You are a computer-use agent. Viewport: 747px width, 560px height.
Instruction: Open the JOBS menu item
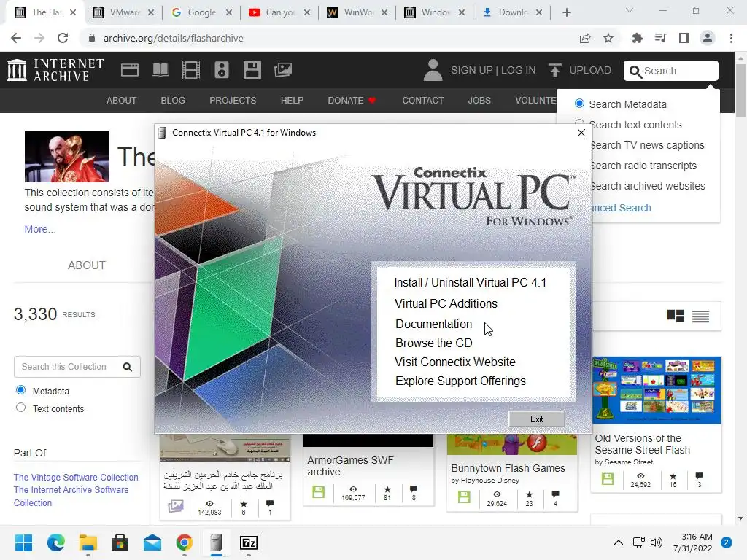(x=479, y=101)
